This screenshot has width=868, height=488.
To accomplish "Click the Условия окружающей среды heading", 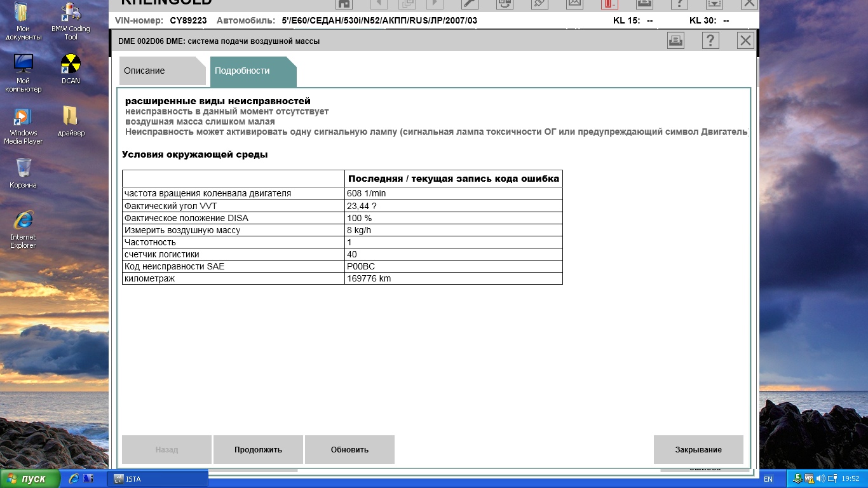I will point(194,154).
